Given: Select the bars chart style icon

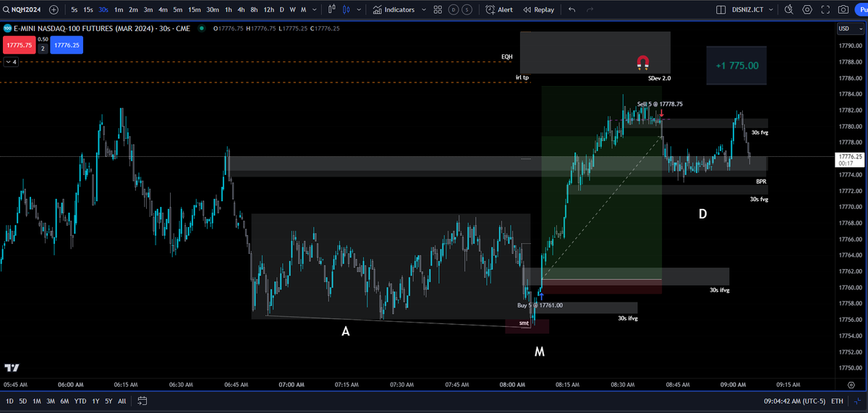Looking at the screenshot, I should (333, 9).
